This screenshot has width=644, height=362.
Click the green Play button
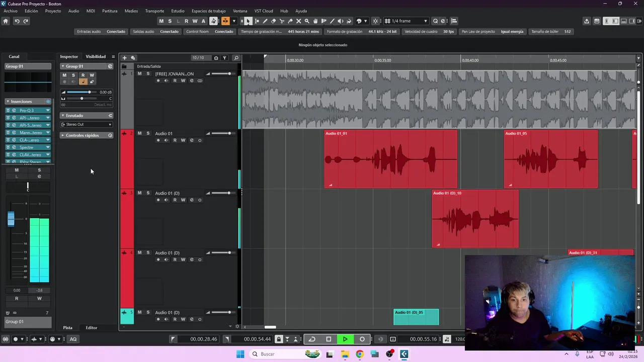tap(345, 339)
